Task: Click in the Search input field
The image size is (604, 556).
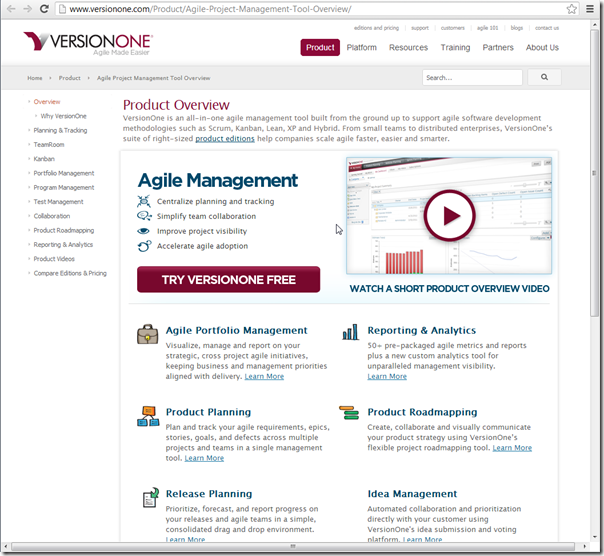Action: [471, 77]
